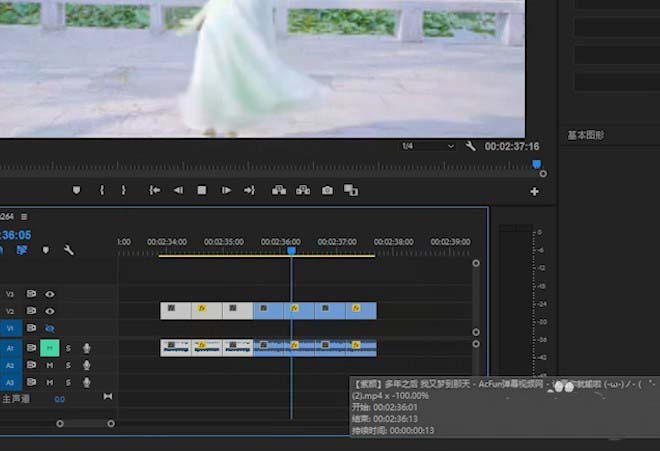Viewport: 660px width, 451px height.
Task: Click the timeline playhead handle
Action: [x=291, y=251]
